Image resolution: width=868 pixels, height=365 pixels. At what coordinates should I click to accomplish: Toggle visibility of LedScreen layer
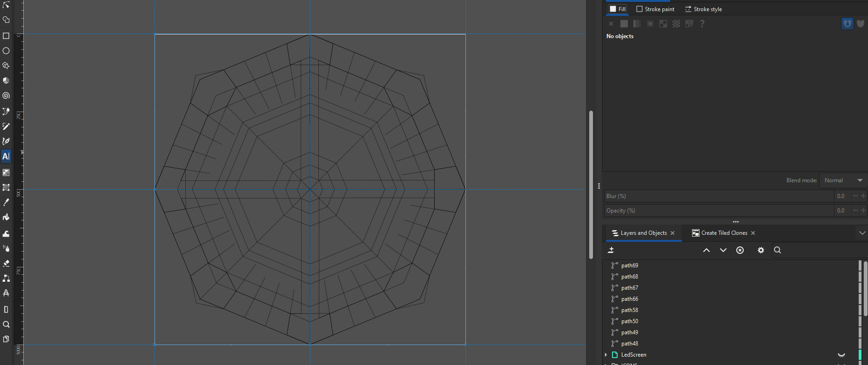tap(841, 355)
